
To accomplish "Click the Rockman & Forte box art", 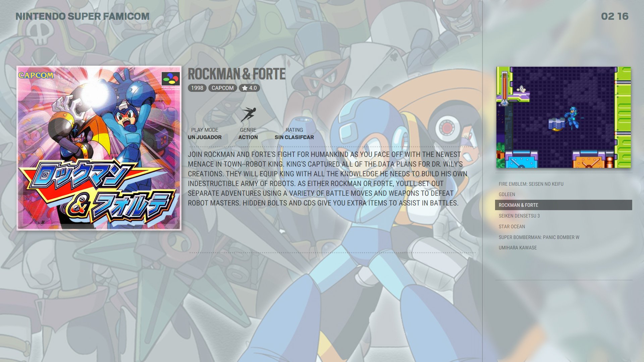I will [99, 148].
